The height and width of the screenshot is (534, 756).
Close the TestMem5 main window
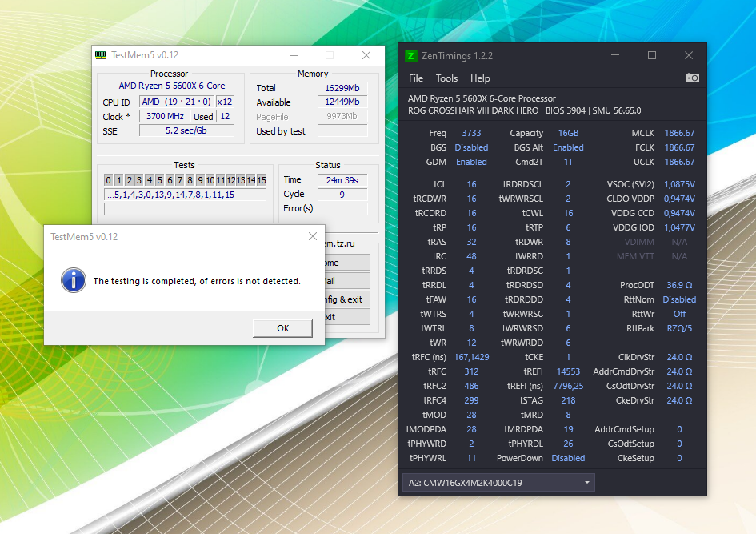coord(366,55)
